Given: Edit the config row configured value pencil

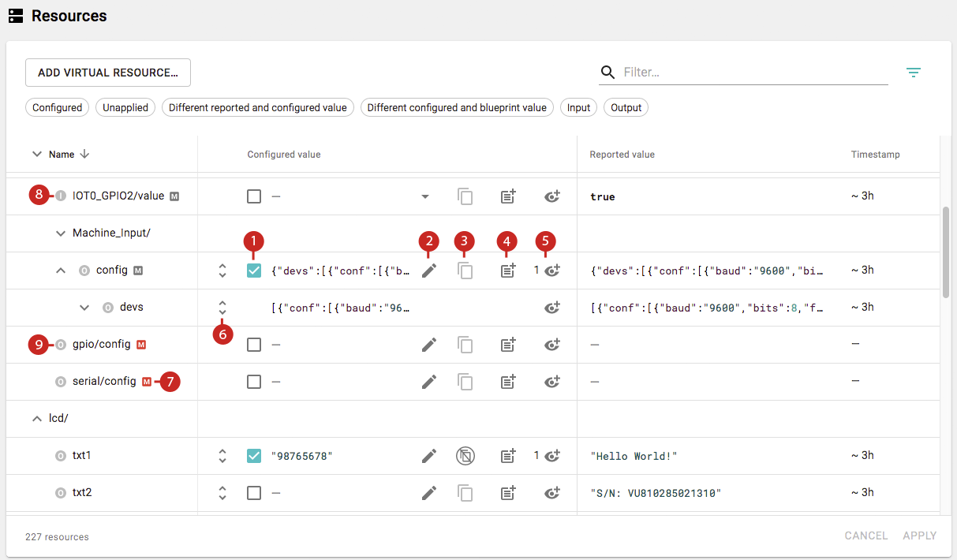Looking at the screenshot, I should pos(428,271).
